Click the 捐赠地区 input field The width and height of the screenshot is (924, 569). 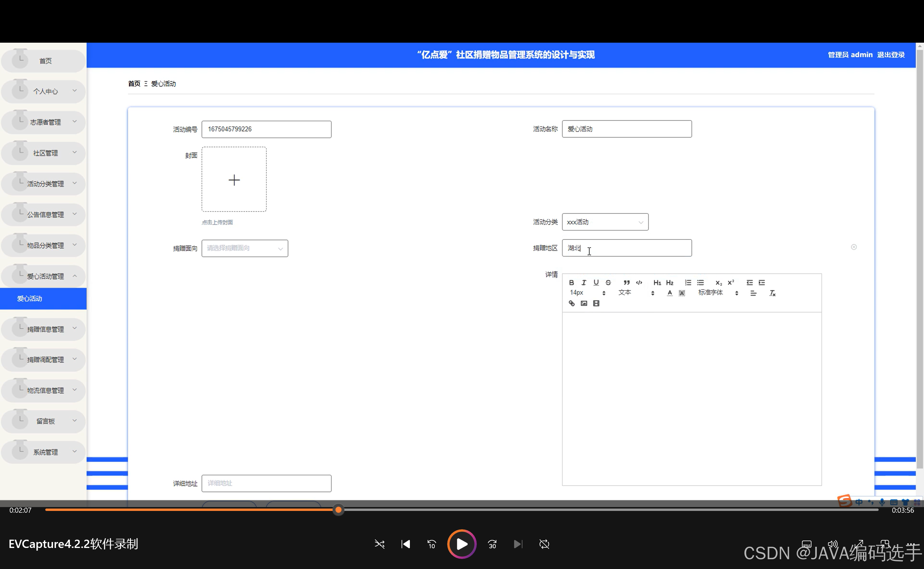[627, 248]
